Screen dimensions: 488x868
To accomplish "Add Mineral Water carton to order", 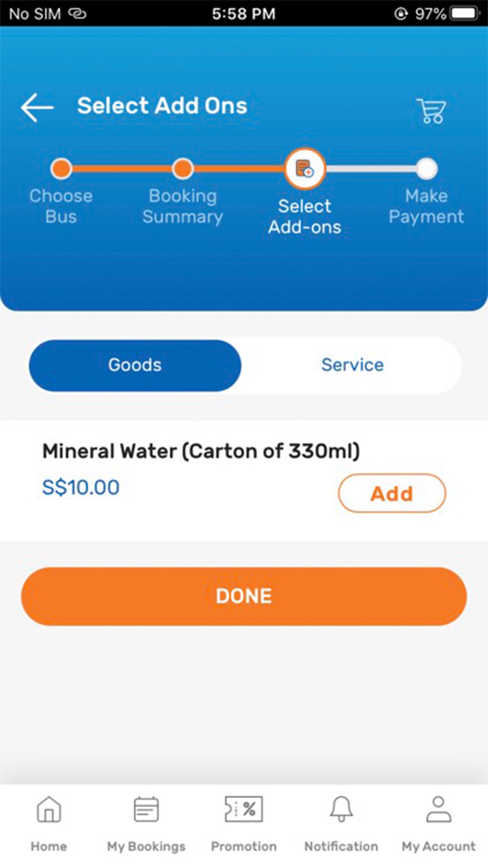I will click(x=392, y=493).
